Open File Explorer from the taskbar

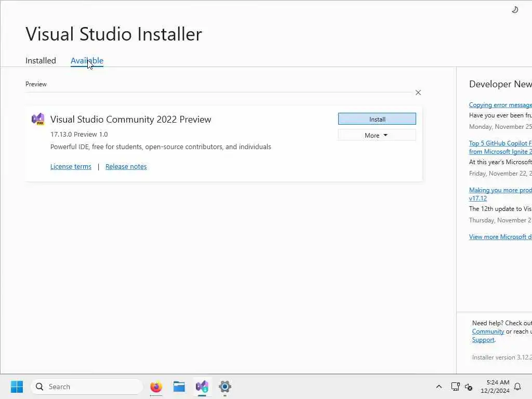(179, 387)
